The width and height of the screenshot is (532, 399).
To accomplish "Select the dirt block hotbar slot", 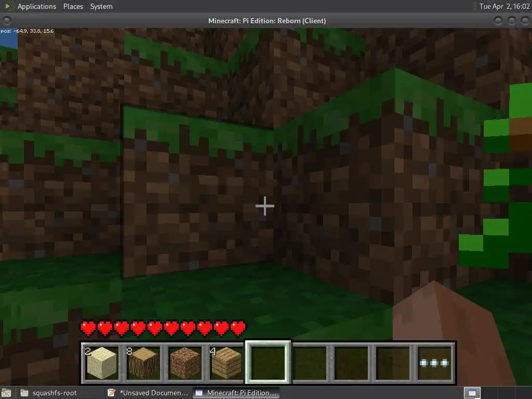I will 184,363.
